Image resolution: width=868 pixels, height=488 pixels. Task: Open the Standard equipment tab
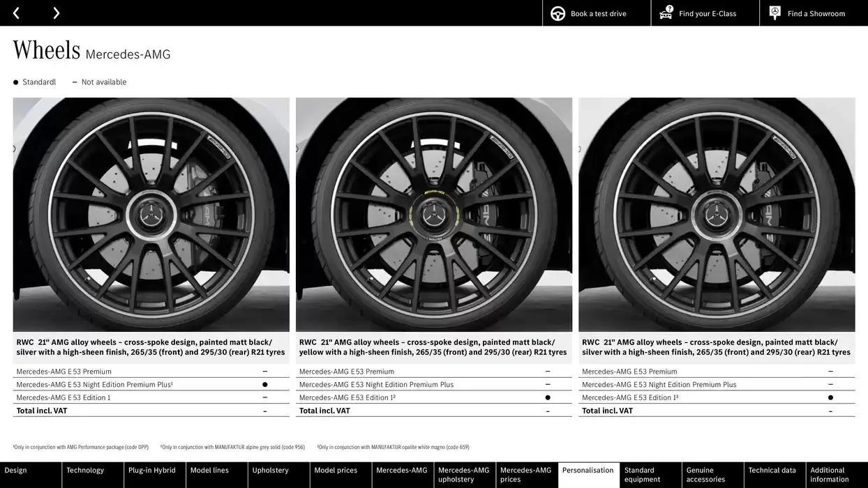(651, 475)
